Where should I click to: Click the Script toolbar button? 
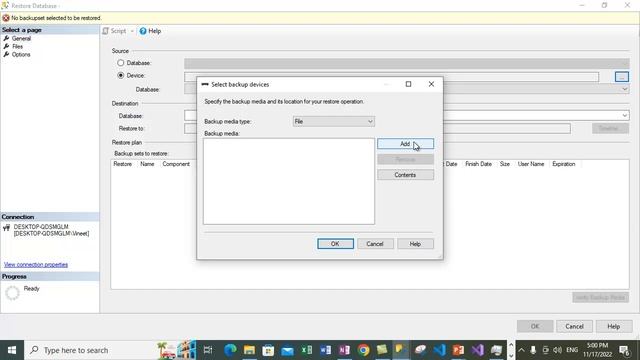pyautogui.click(x=114, y=31)
